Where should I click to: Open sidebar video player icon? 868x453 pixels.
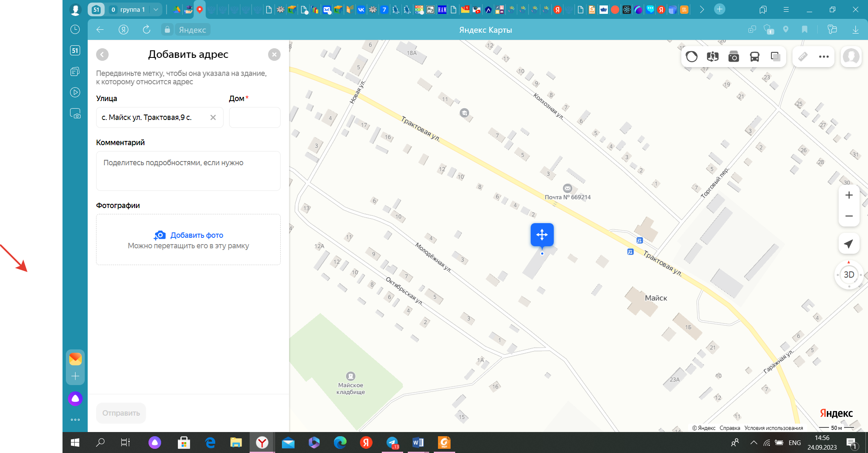click(75, 92)
